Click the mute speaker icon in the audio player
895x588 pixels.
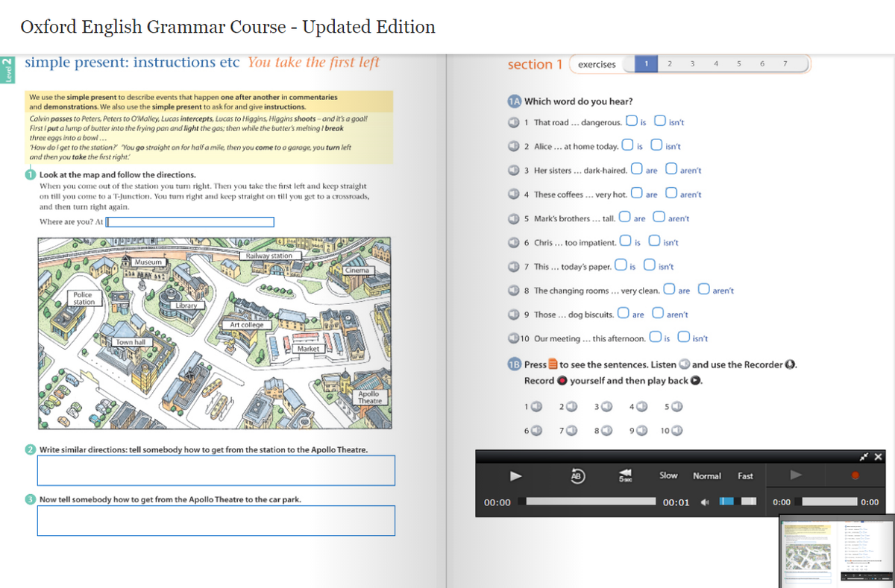click(704, 502)
